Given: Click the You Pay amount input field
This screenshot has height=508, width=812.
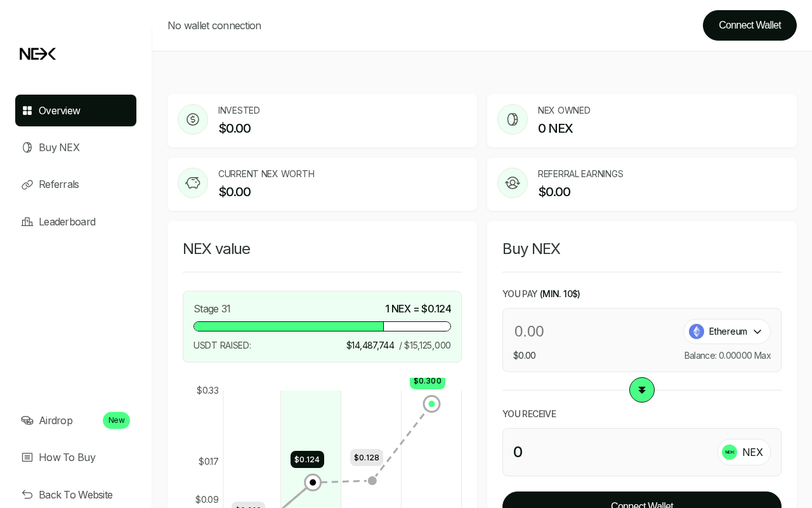Looking at the screenshot, I should [x=593, y=331].
